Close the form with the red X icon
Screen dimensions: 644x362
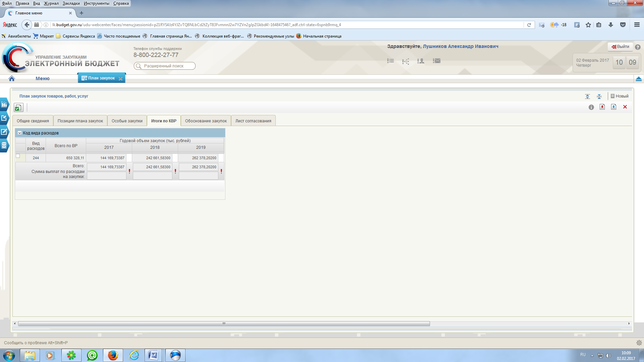click(625, 107)
